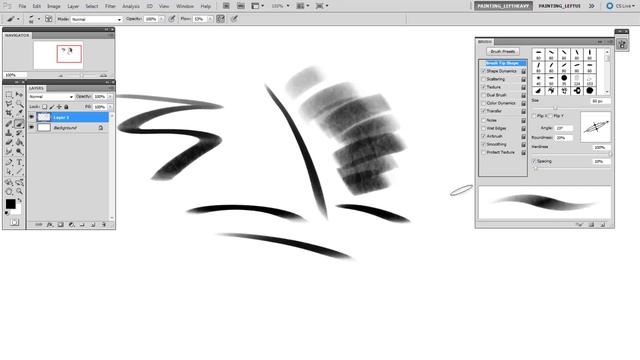Open layer blend mode dropdown
Screen dimensions: 640x360
(51, 97)
